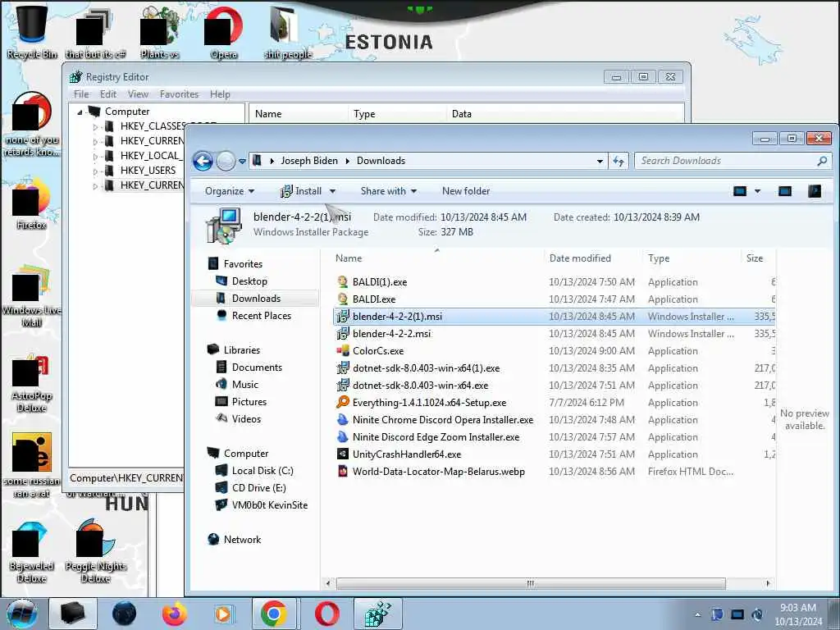The height and width of the screenshot is (630, 840).
Task: Open Help menu in Registry Editor
Action: (x=220, y=94)
